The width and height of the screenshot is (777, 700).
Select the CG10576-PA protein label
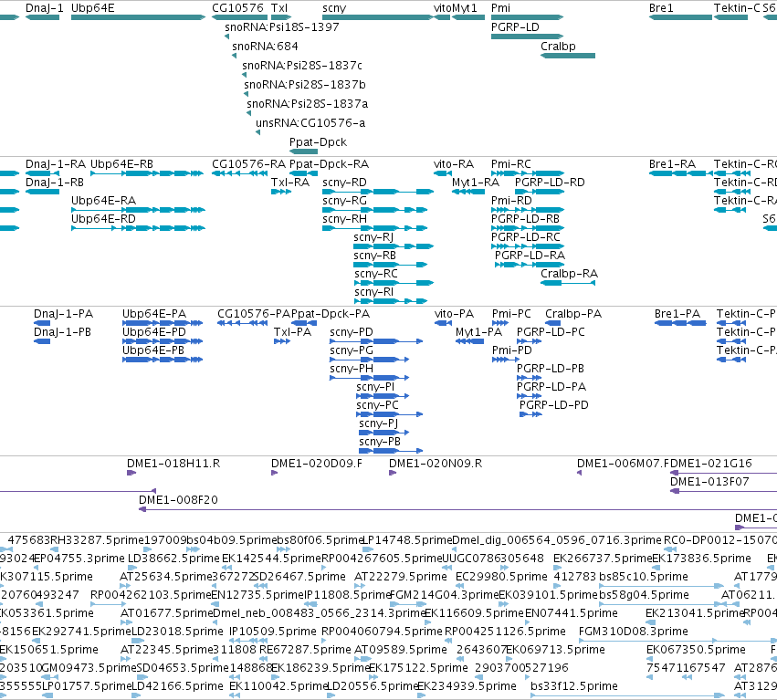click(254, 314)
